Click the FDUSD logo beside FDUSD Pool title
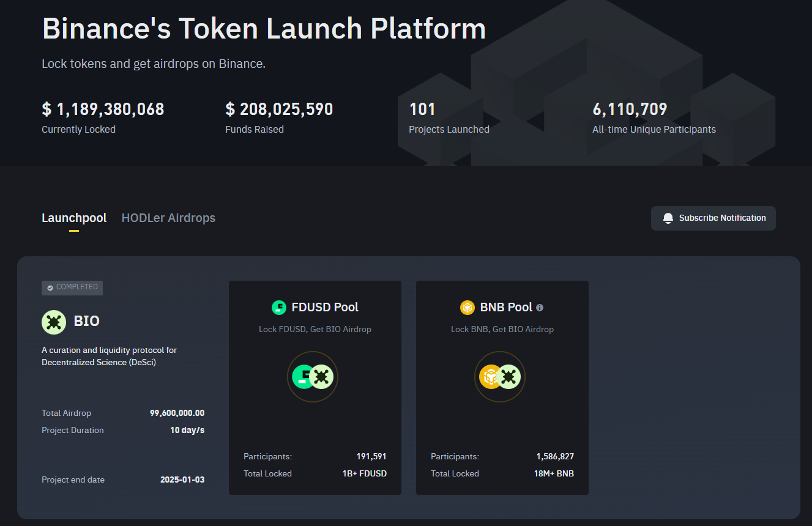The image size is (812, 526). pyautogui.click(x=279, y=308)
